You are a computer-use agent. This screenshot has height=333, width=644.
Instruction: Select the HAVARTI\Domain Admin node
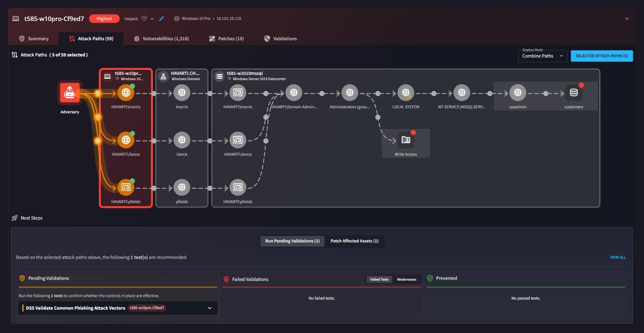coord(294,93)
